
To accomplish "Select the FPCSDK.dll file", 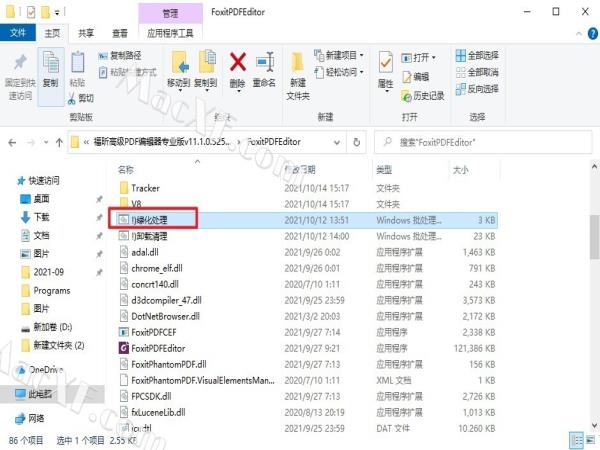I will [x=145, y=396].
